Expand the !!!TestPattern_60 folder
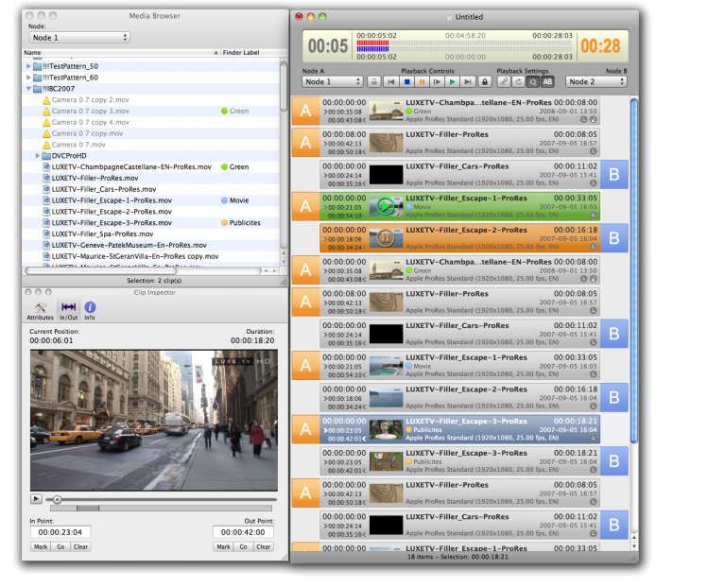The image size is (725, 588). (28, 78)
